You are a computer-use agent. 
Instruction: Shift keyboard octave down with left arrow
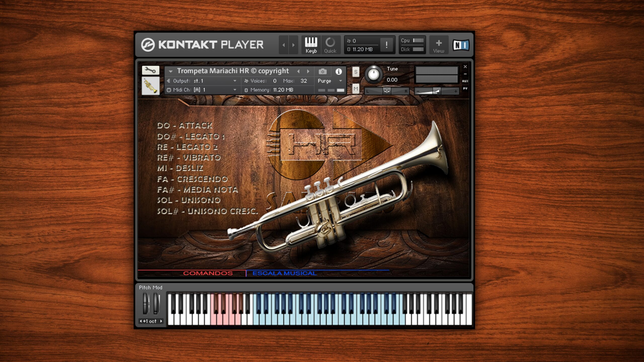coord(141,321)
